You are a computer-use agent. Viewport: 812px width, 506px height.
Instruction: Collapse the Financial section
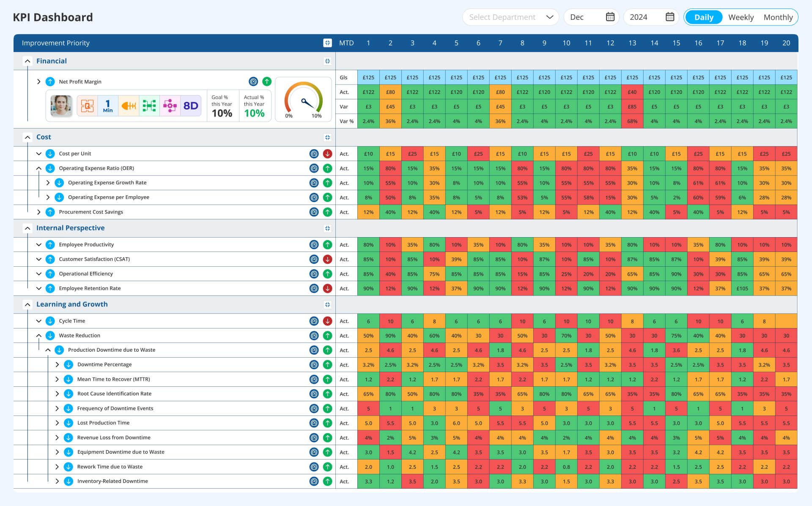pos(27,61)
